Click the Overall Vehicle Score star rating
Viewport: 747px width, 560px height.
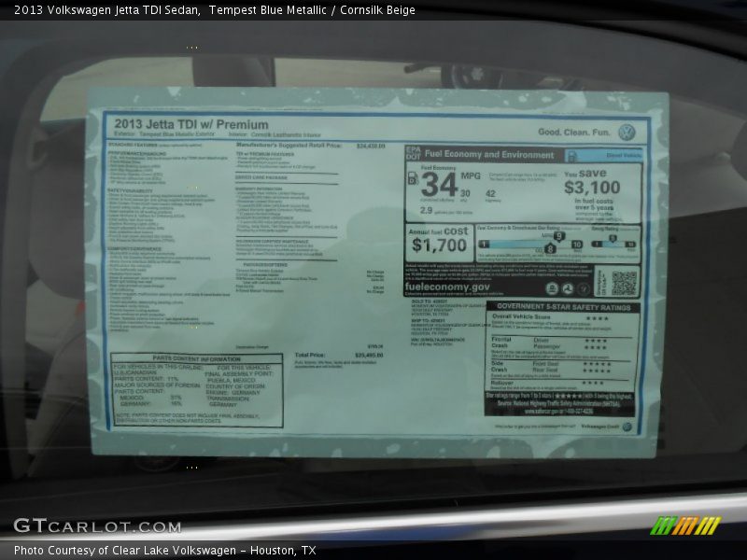[x=596, y=318]
